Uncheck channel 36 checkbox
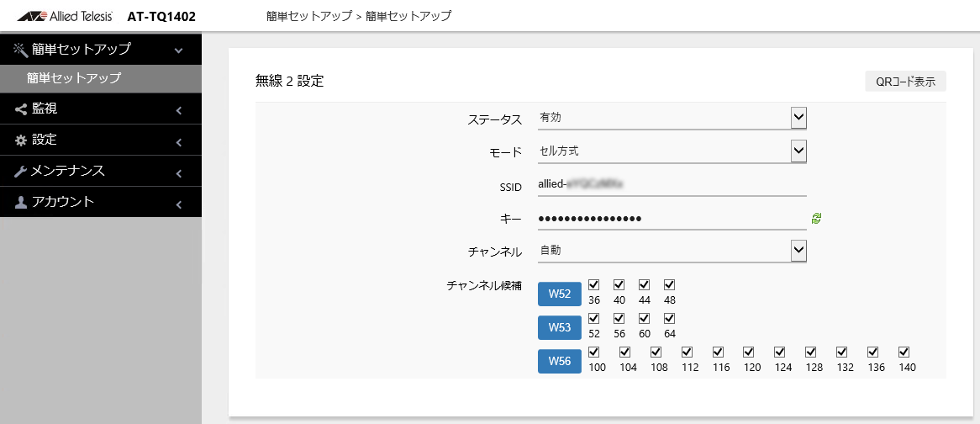 [593, 284]
